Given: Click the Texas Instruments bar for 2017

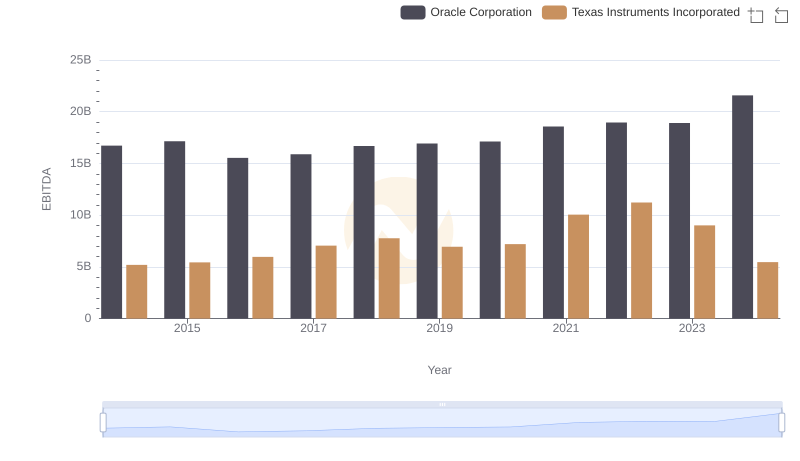Looking at the screenshot, I should click(x=326, y=283).
